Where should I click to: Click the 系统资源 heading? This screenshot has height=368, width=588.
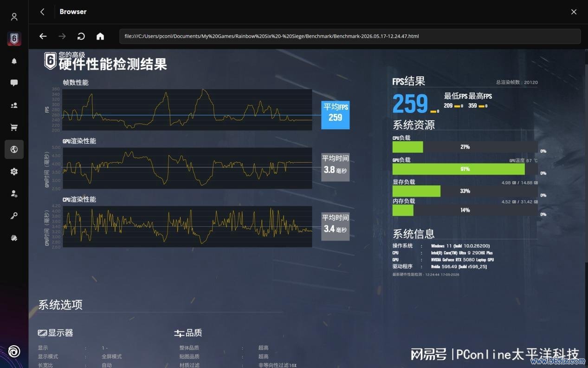pos(414,125)
